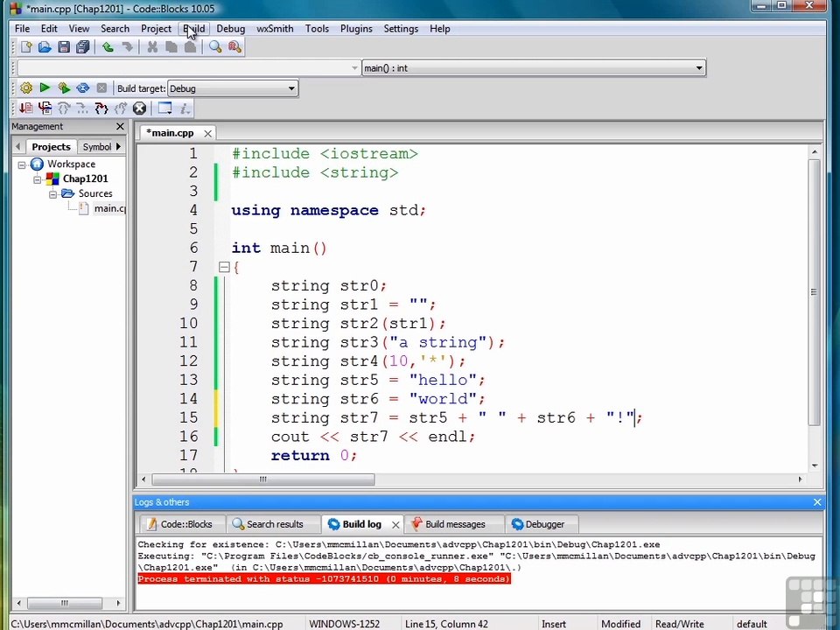Screen dimensions: 840x630
Task: Close the Logs & others panel
Action: pyautogui.click(x=817, y=502)
